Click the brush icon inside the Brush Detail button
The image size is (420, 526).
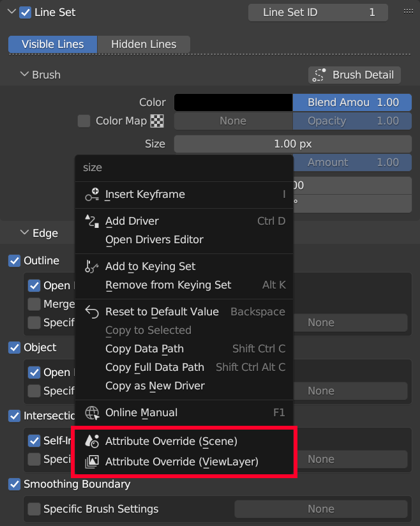(318, 75)
